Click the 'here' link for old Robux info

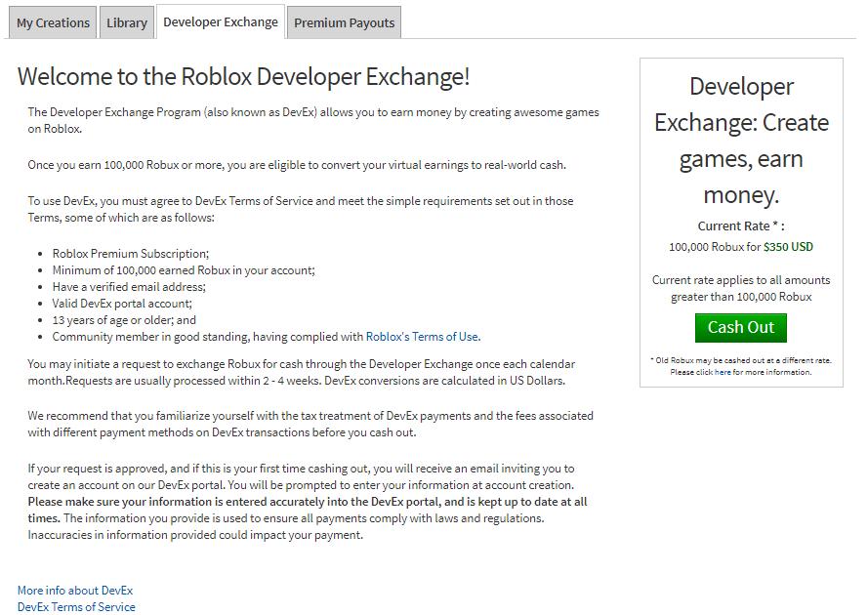pos(723,372)
